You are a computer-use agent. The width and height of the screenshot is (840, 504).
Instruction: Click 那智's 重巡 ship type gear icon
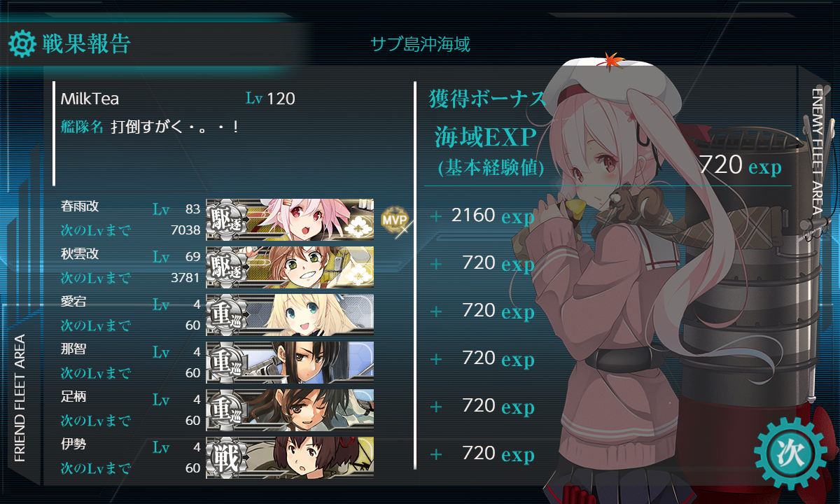point(225,363)
